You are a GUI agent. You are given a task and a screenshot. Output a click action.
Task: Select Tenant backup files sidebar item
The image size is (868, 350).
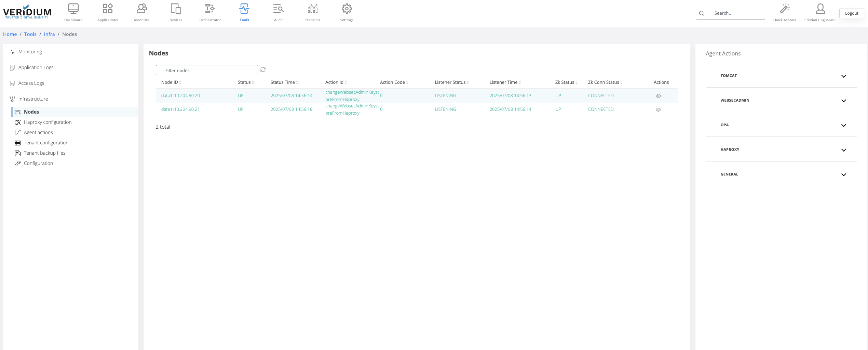pyautogui.click(x=44, y=153)
